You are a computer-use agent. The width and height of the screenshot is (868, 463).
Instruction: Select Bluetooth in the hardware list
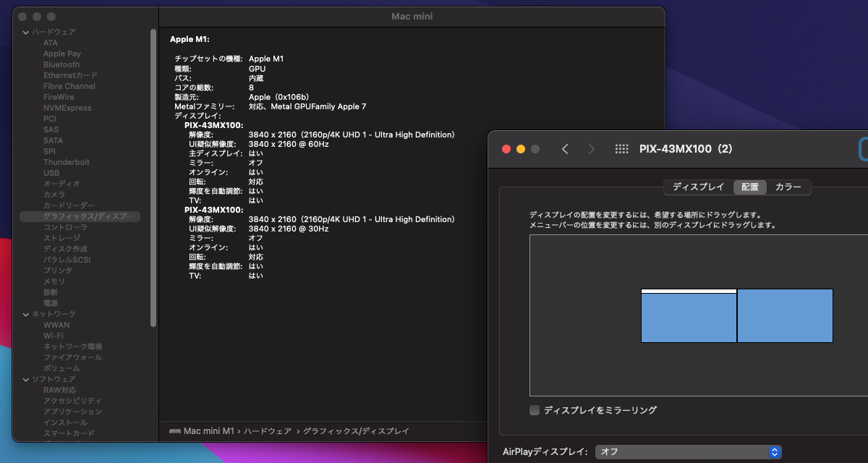coord(61,64)
